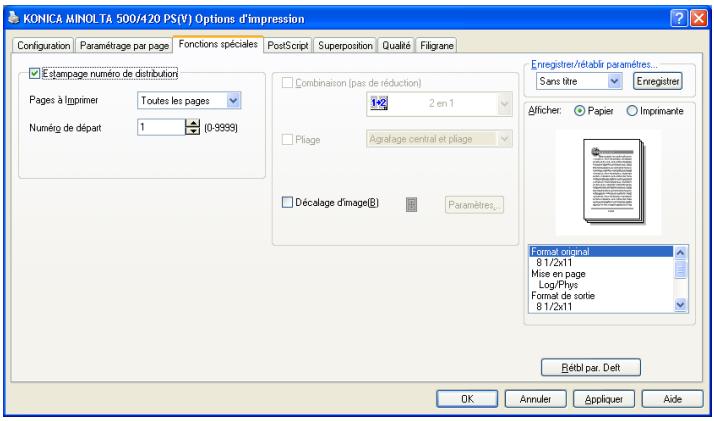Toggle the Combinaison (pas de réduction) checkbox

pyautogui.click(x=287, y=83)
